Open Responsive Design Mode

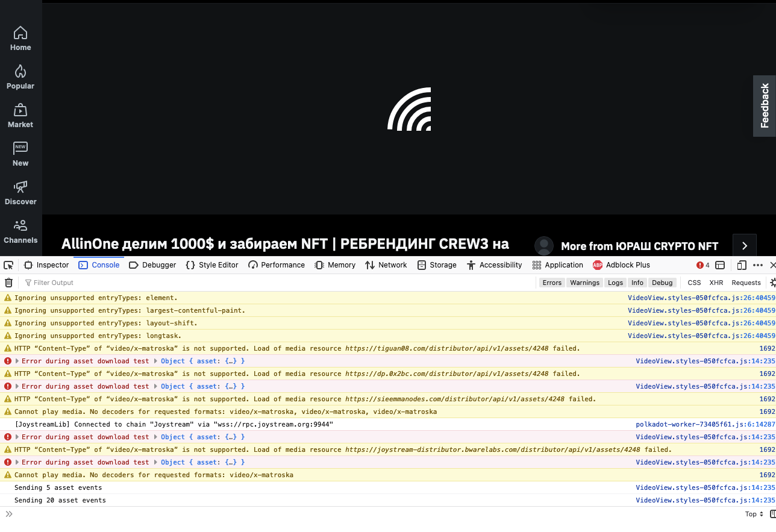point(742,265)
